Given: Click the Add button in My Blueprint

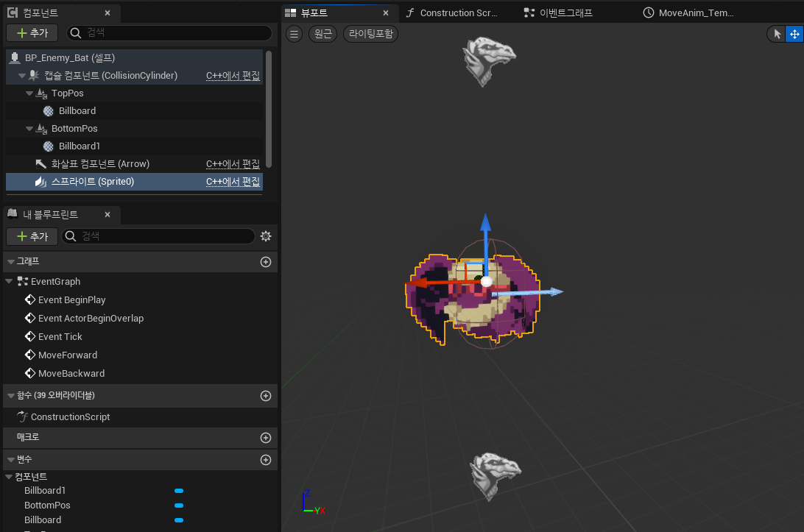Looking at the screenshot, I should tap(32, 236).
